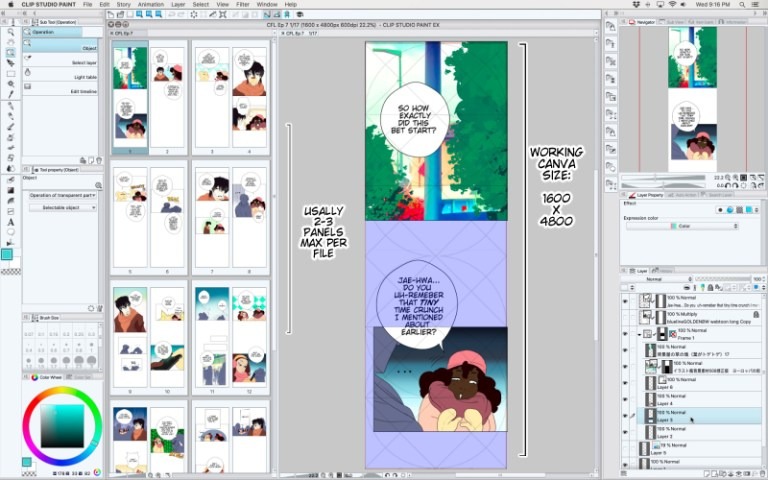Select the Eyedropper tool
768x480 pixels.
(11, 95)
